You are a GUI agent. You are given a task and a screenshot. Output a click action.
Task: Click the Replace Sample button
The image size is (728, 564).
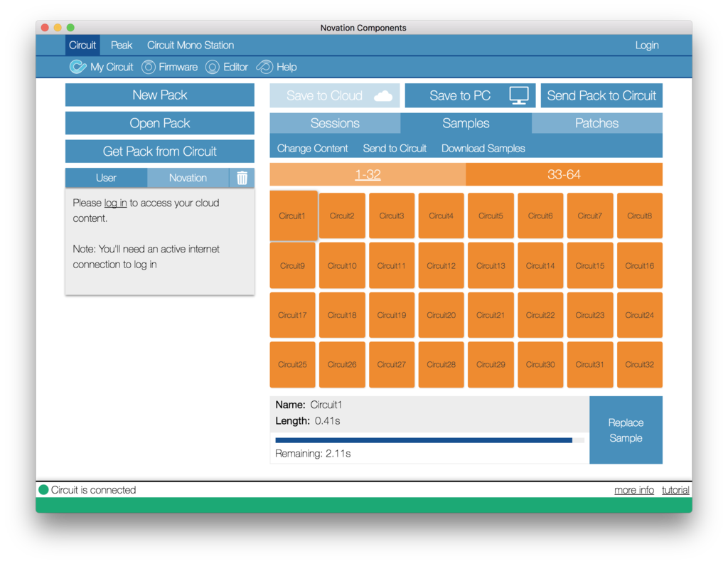(x=626, y=430)
